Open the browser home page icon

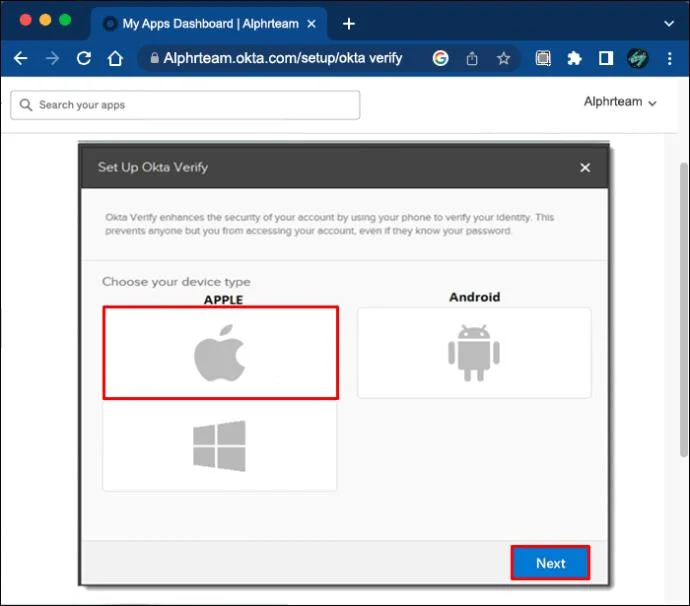(115, 58)
